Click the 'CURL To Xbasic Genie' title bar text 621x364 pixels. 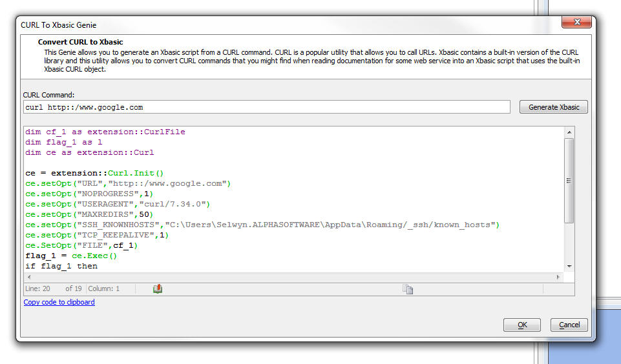[59, 25]
